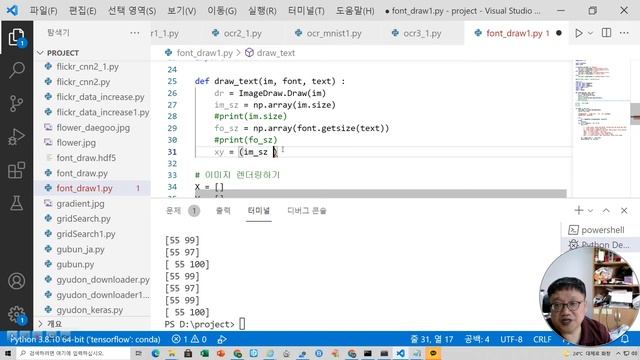Open gradient.jpg in explorer
Image resolution: width=640 pixels, height=360 pixels.
80,204
